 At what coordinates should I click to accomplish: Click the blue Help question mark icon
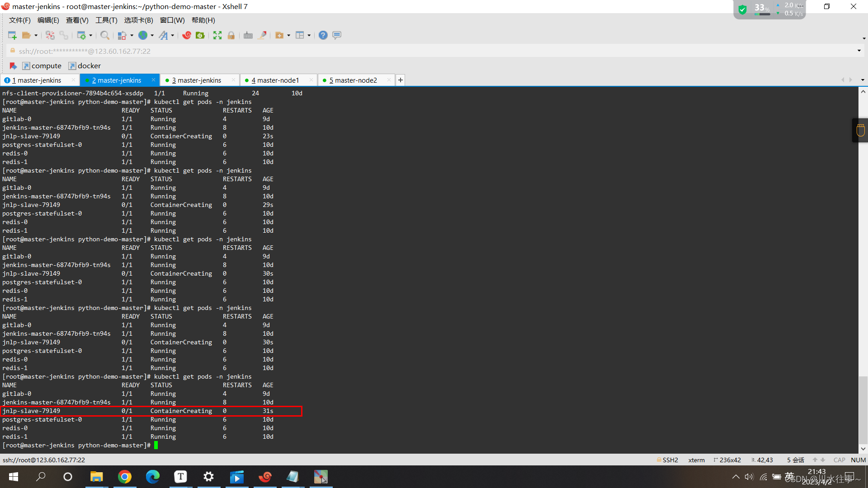tap(323, 35)
